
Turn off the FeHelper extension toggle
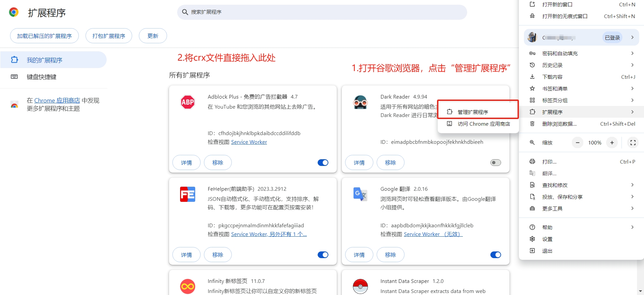click(323, 255)
